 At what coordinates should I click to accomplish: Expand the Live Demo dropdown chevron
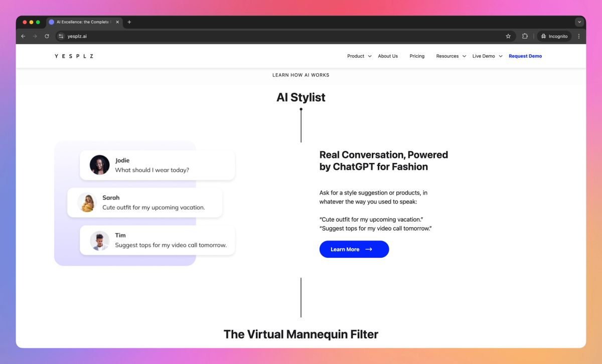coord(501,56)
